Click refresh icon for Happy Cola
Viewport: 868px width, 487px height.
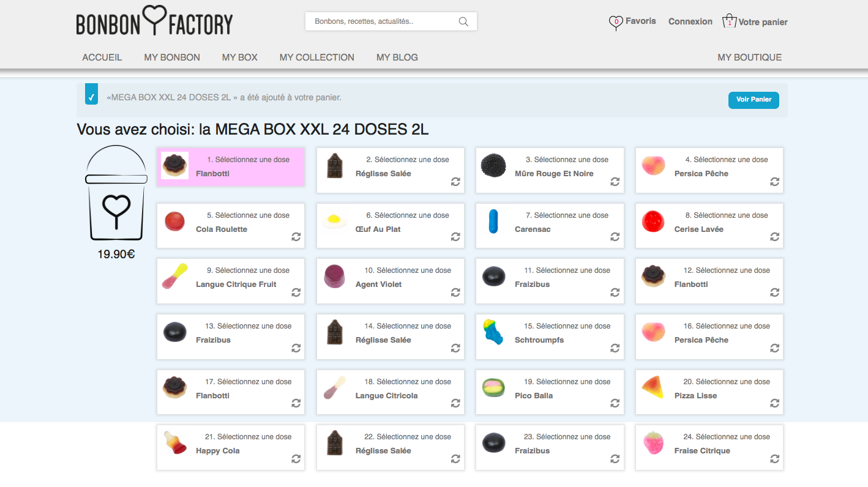tap(296, 458)
